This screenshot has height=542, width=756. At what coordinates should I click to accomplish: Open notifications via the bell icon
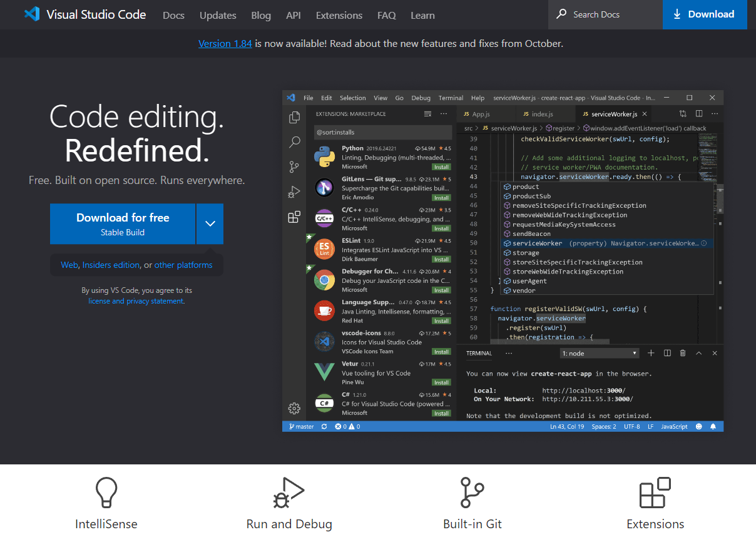pyautogui.click(x=713, y=426)
